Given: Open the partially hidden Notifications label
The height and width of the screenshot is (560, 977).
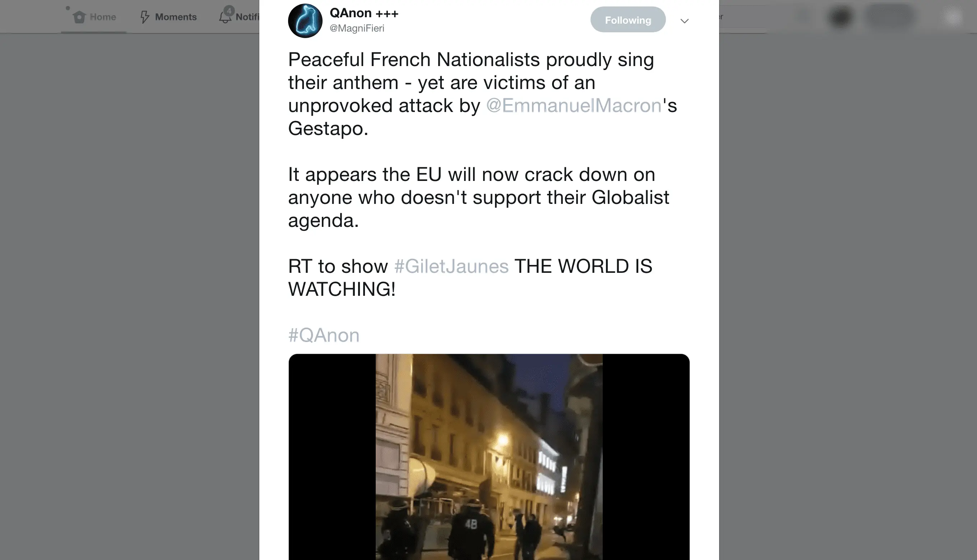Looking at the screenshot, I should pyautogui.click(x=247, y=17).
